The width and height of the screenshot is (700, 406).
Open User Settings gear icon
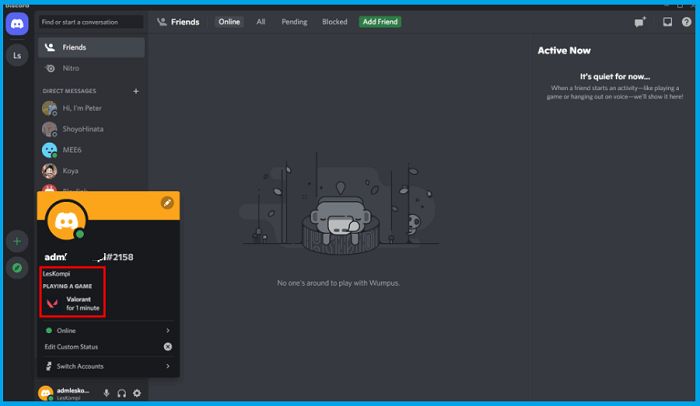point(137,393)
